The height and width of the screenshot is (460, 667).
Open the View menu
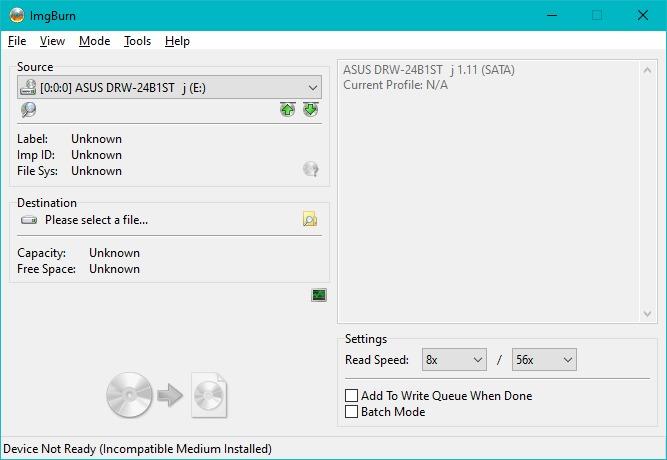(52, 41)
